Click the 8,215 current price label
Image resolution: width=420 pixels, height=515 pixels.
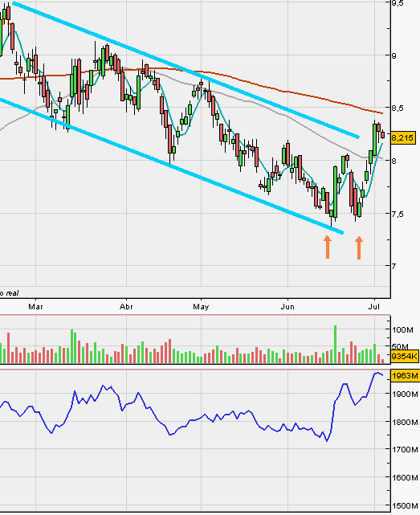click(x=403, y=137)
